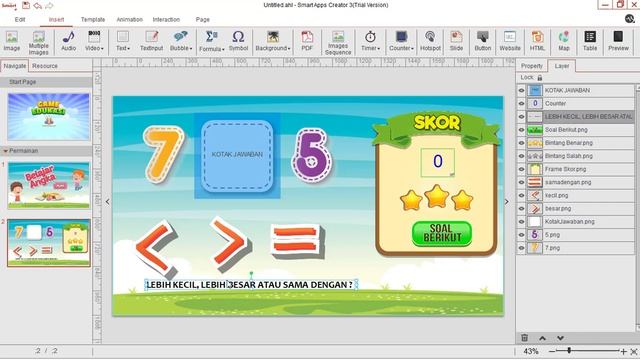Select the KotakJawaban.png layer row
This screenshot has height=360, width=640.
(576, 222)
